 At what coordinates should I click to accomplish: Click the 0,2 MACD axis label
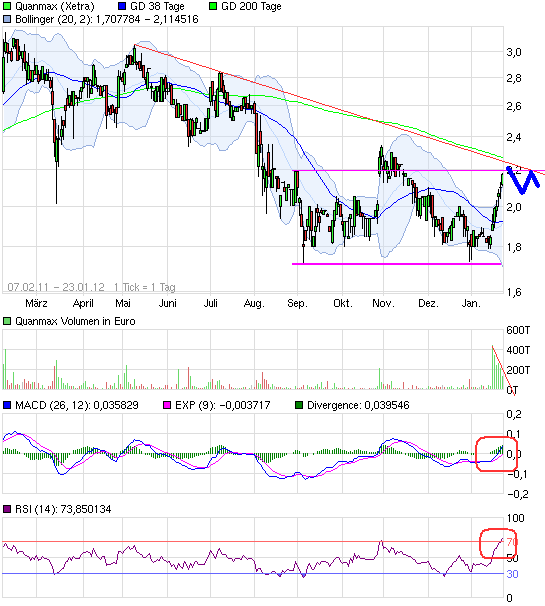coord(514,414)
